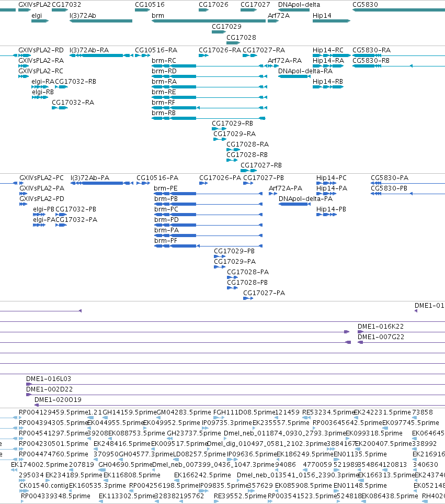The width and height of the screenshot is (445, 504).
Task: Select the 'RE39552.5prime' EST label
Action: tap(240, 496)
